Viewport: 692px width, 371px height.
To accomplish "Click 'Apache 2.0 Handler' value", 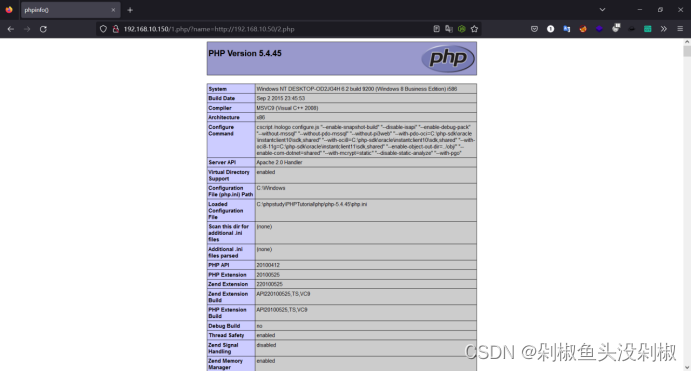I will pos(279,162).
